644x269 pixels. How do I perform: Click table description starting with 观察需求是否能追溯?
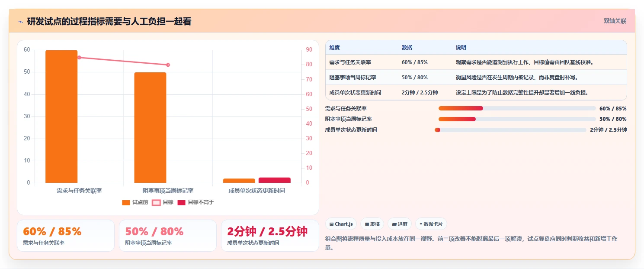(525, 62)
